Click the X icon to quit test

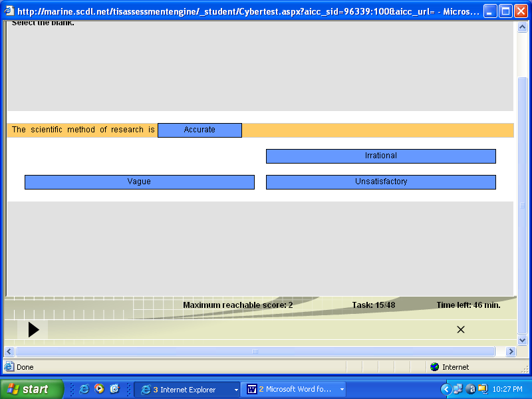pos(460,329)
